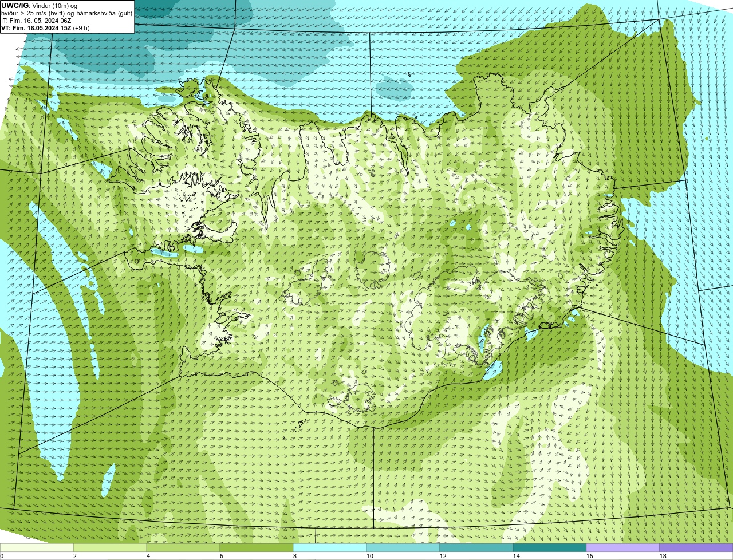The width and height of the screenshot is (733, 560).
Task: Click the 'UWC/IG: Vindur (10m) og' title line
Action: pos(39,6)
